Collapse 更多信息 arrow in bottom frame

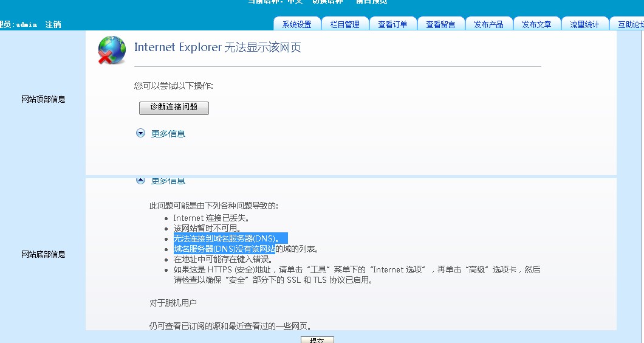141,181
